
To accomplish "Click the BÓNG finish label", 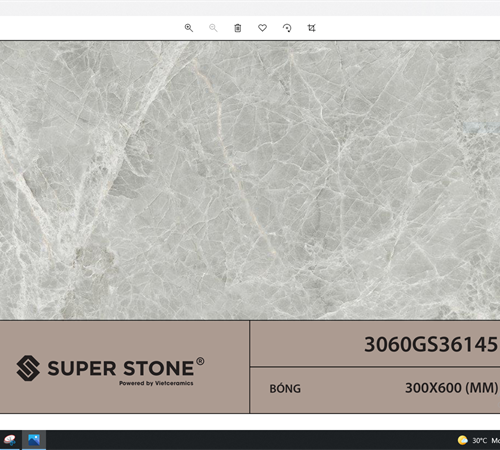I will point(285,388).
